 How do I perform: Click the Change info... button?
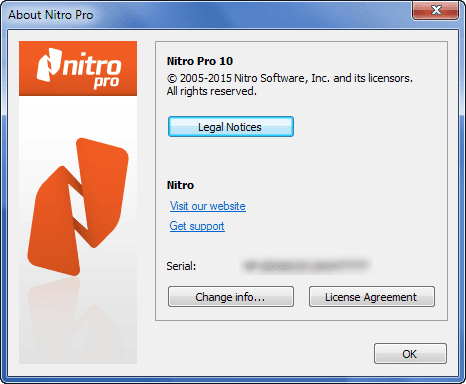click(231, 297)
